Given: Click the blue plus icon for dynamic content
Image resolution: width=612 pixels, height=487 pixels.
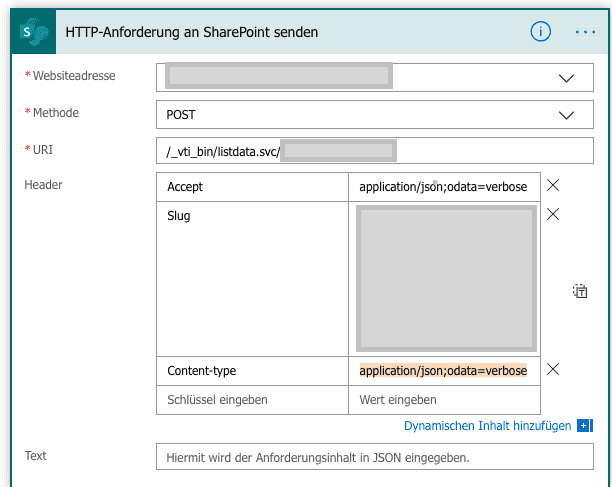Looking at the screenshot, I should click(584, 426).
